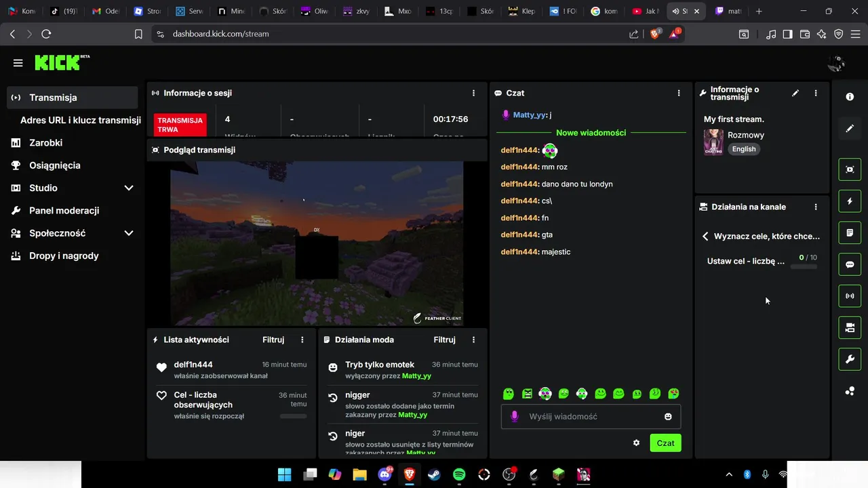Open Działania moda three-dot menu
Image resolution: width=868 pixels, height=488 pixels.
pyautogui.click(x=473, y=340)
